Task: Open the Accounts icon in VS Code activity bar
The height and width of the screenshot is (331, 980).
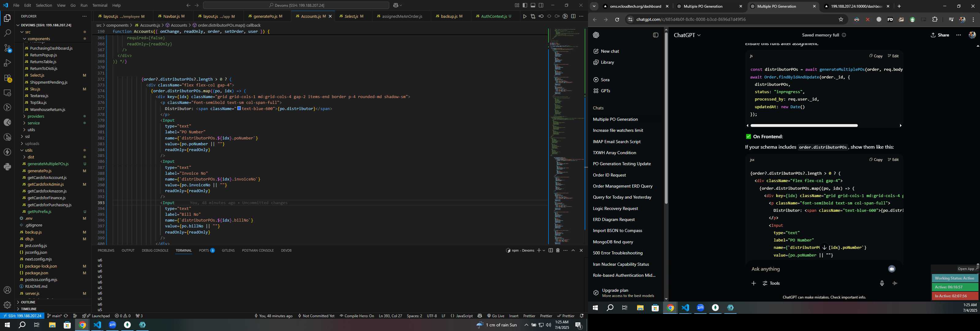Action: (x=7, y=290)
